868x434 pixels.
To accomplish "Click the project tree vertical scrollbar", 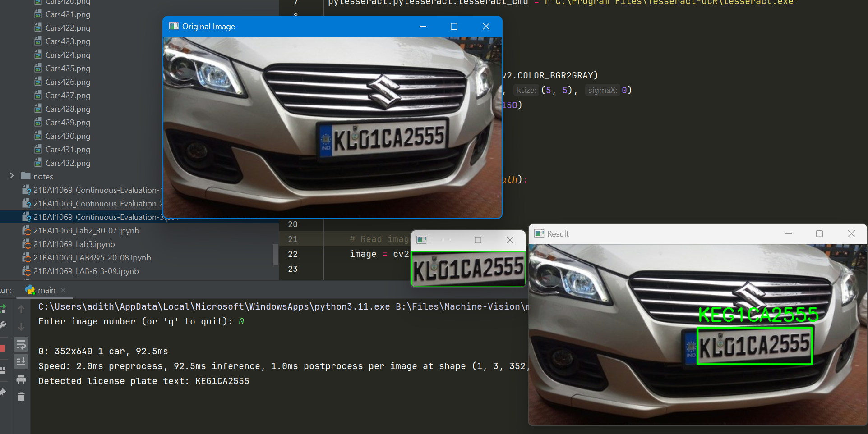I will click(x=275, y=255).
